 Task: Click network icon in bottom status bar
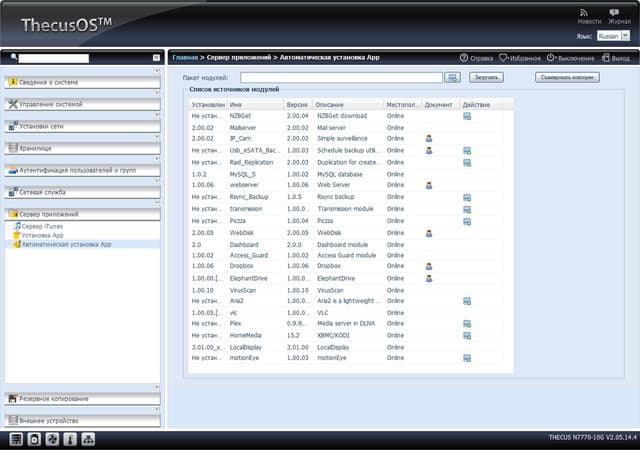(x=88, y=439)
